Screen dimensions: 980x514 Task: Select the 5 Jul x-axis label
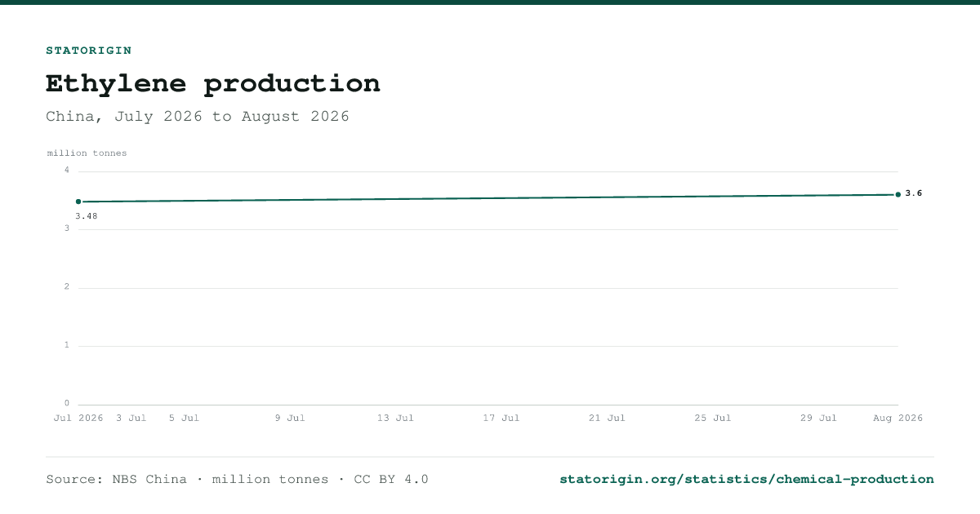(184, 418)
